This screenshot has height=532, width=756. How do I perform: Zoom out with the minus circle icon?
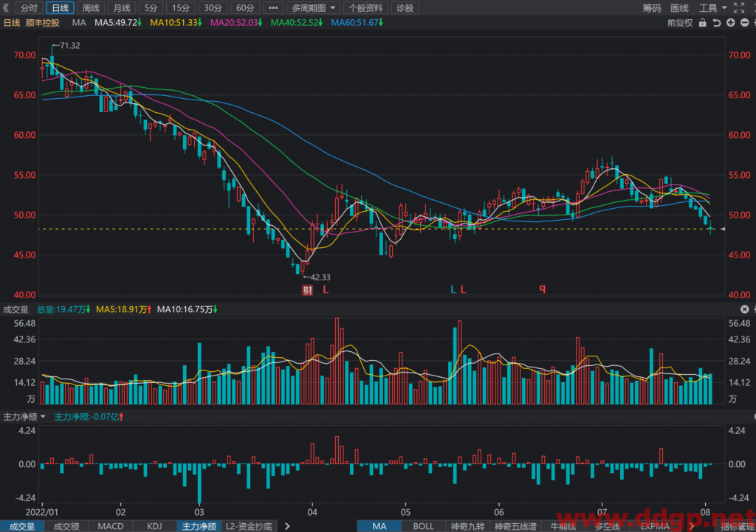coord(744,23)
